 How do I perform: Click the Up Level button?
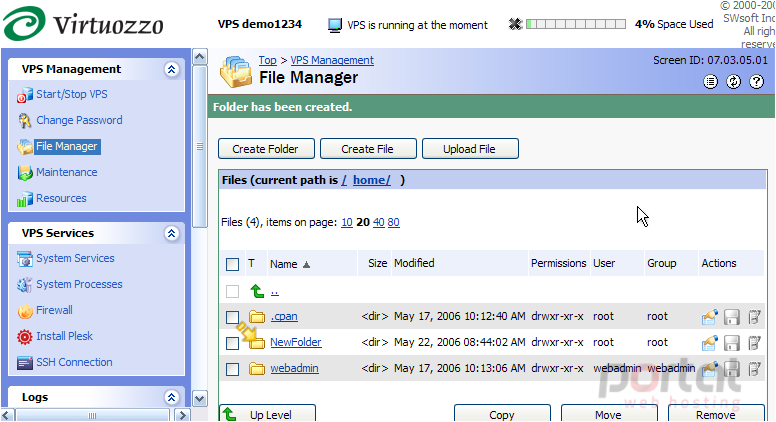click(x=267, y=414)
